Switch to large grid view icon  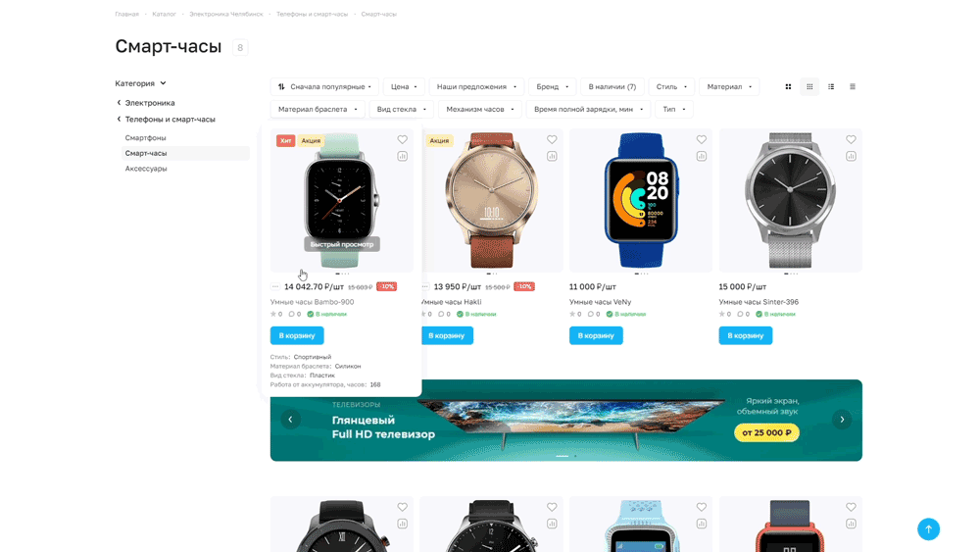[788, 87]
